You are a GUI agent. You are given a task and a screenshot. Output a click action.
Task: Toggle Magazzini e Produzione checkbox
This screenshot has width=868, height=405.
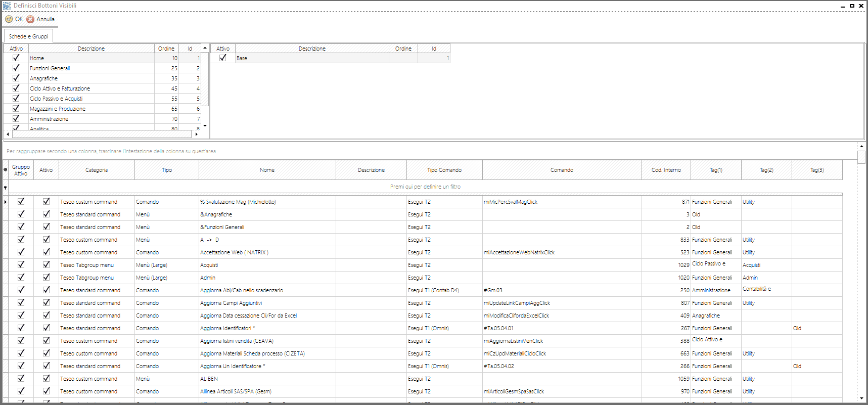[16, 108]
